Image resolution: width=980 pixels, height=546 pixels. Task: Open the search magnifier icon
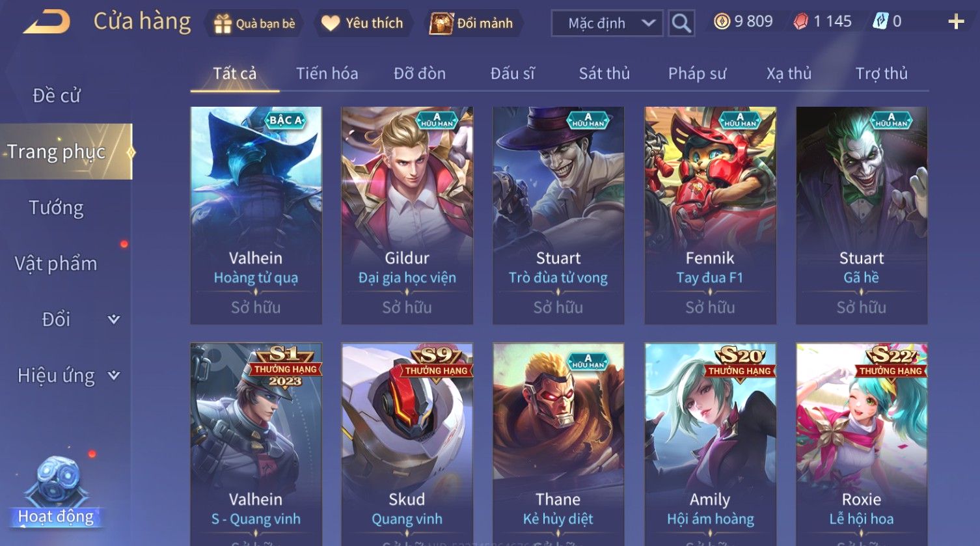pyautogui.click(x=681, y=23)
